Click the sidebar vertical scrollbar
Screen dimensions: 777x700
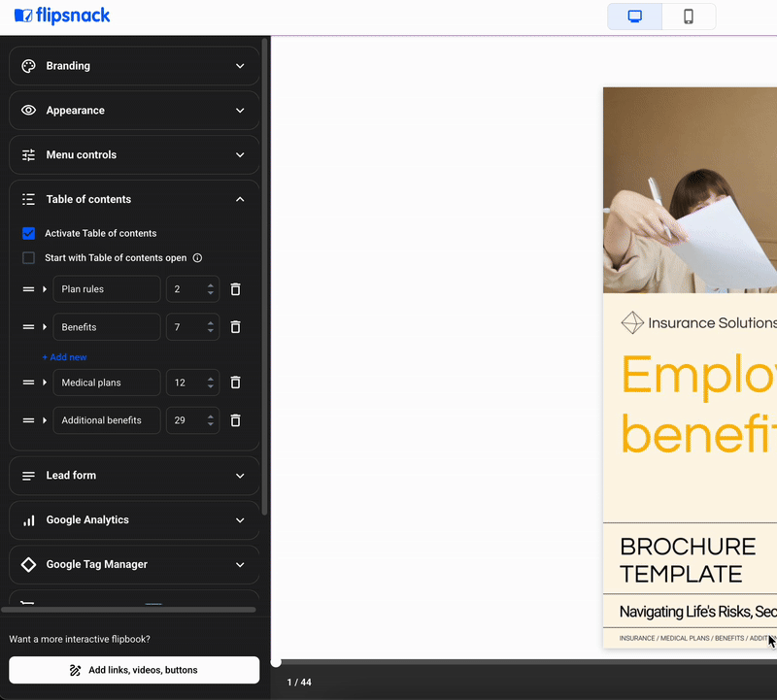pos(264,278)
